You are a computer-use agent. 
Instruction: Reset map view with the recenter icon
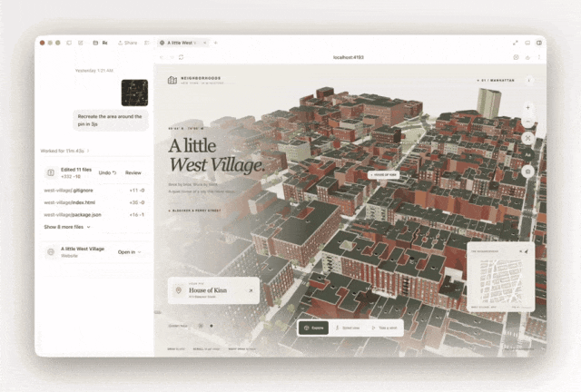pos(528,138)
